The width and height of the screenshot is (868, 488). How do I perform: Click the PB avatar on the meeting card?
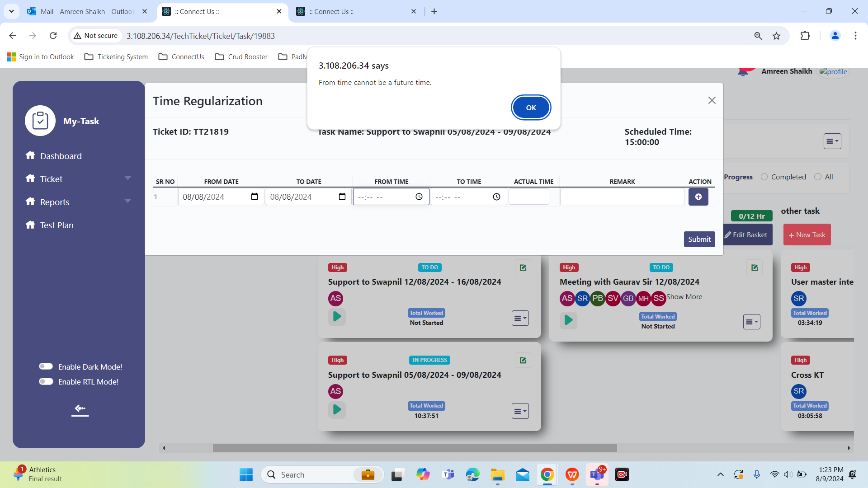click(x=598, y=298)
